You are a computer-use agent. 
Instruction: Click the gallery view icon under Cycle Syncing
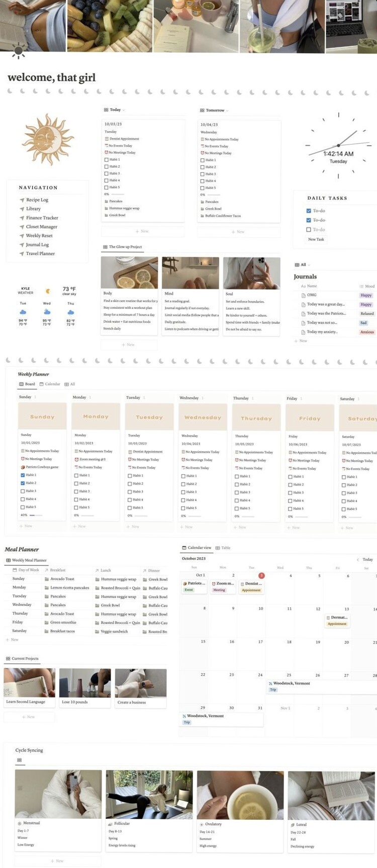[x=20, y=760]
